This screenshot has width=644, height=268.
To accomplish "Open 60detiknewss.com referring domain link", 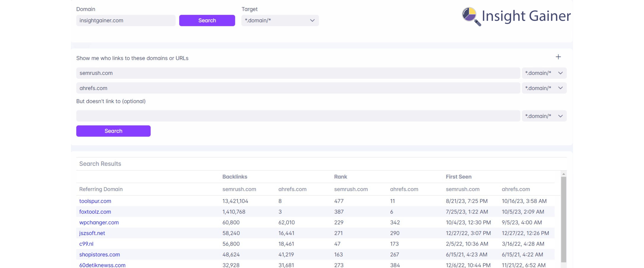I will coord(102,265).
